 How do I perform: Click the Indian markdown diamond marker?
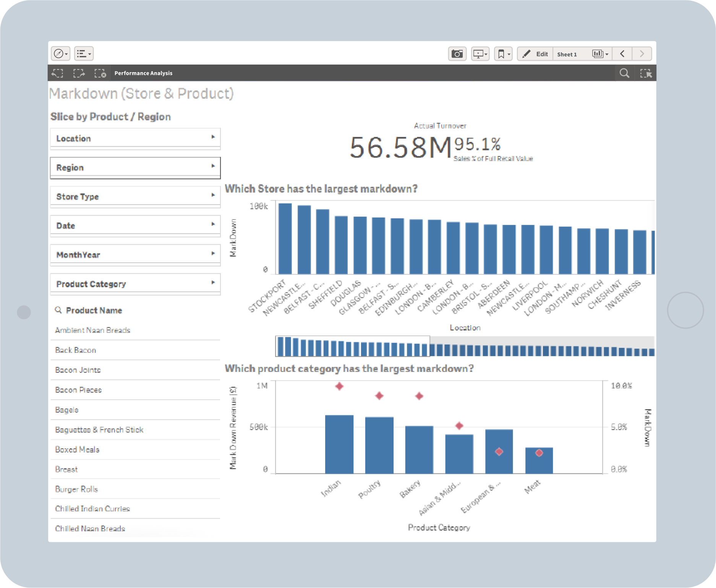point(339,386)
